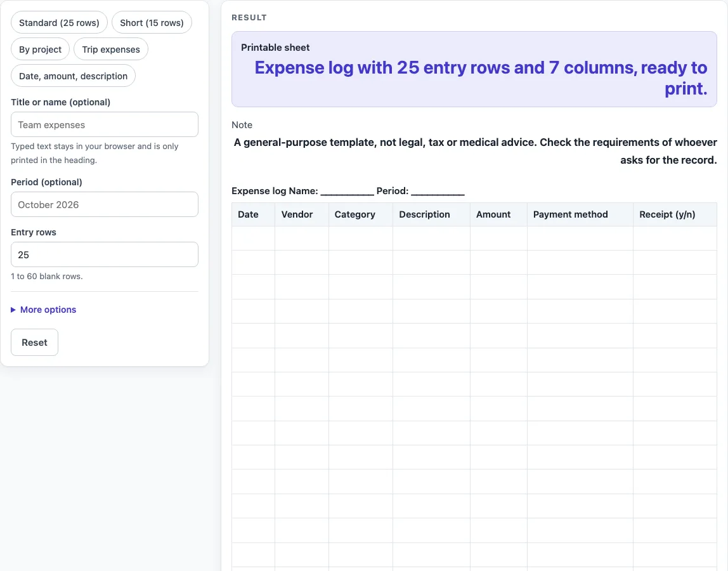Select the Standard (25 rows) preset
728x571 pixels.
[x=59, y=23]
